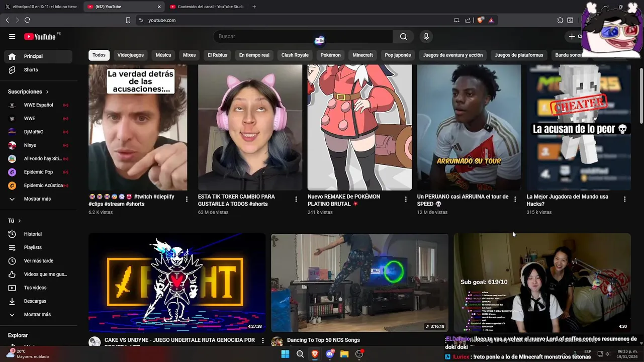Start voice search with the microphone icon
The width and height of the screenshot is (644, 362).
point(426,36)
